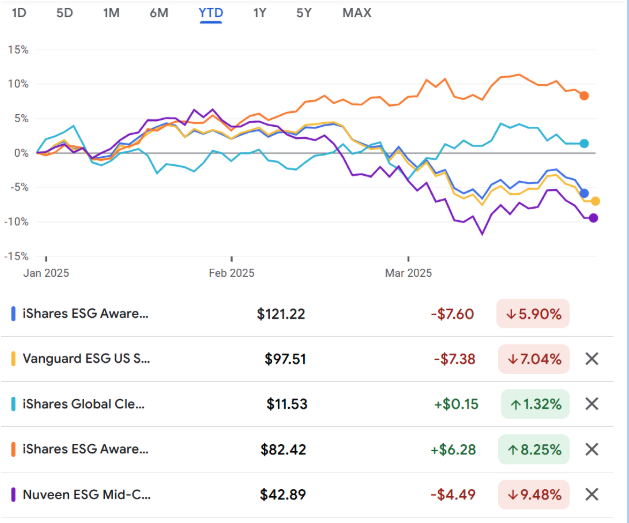Remove Nuveen ESG Mid-C... from comparison
629x523 pixels.
click(x=592, y=495)
